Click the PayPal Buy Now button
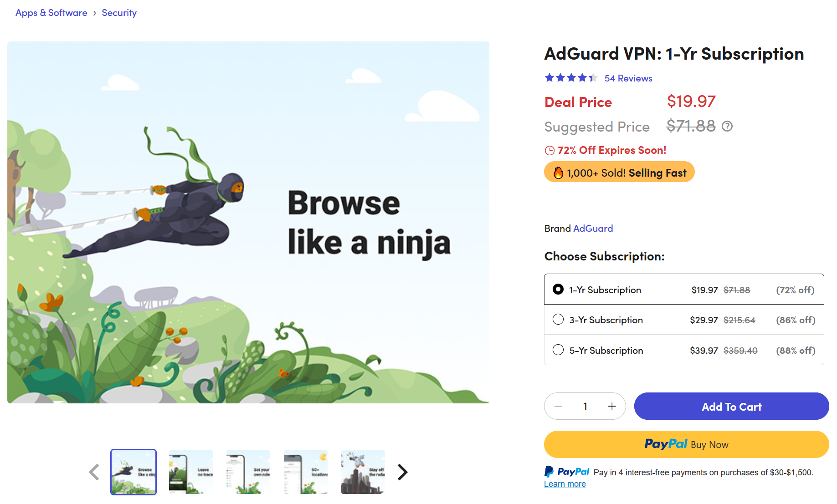This screenshot has height=504, width=837. click(x=686, y=444)
